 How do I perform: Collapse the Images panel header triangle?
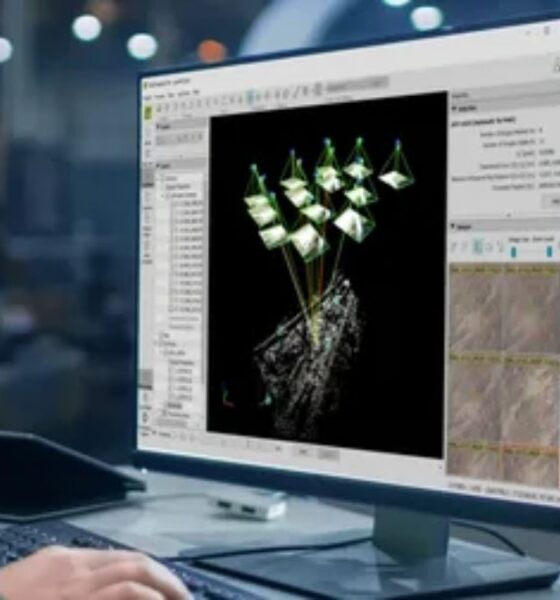[453, 227]
